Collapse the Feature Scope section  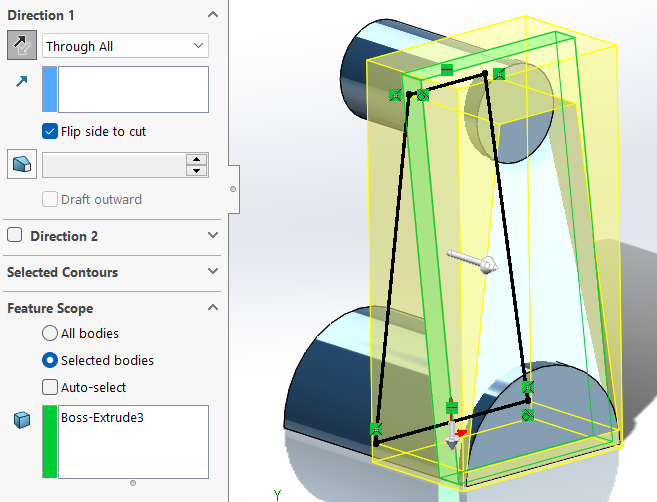(x=212, y=308)
